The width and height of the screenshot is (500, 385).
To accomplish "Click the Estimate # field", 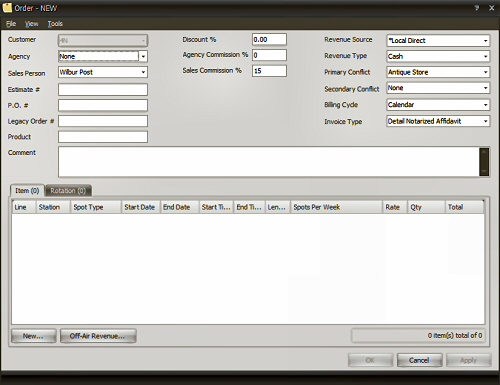I will (x=103, y=89).
